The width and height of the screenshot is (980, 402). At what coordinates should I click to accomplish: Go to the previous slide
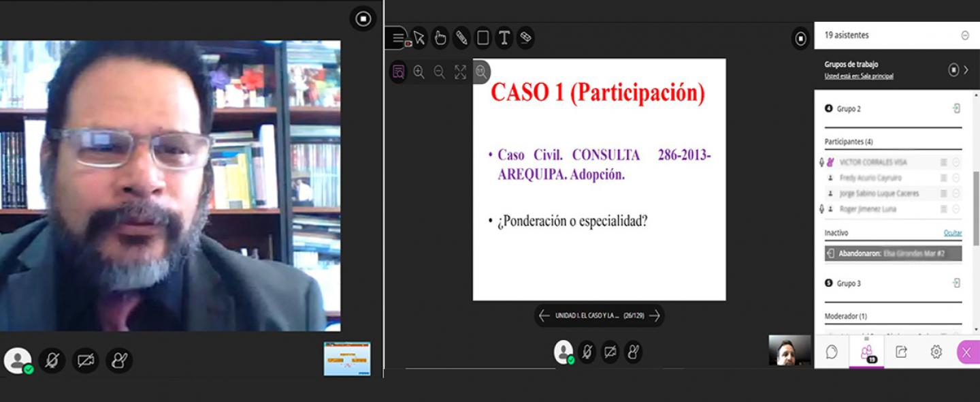544,315
